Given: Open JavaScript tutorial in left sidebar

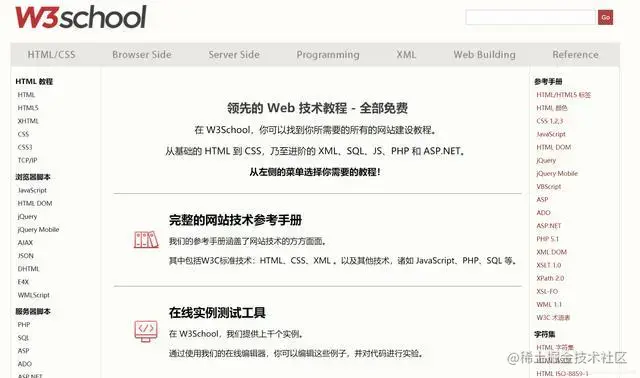Looking at the screenshot, I should point(32,190).
